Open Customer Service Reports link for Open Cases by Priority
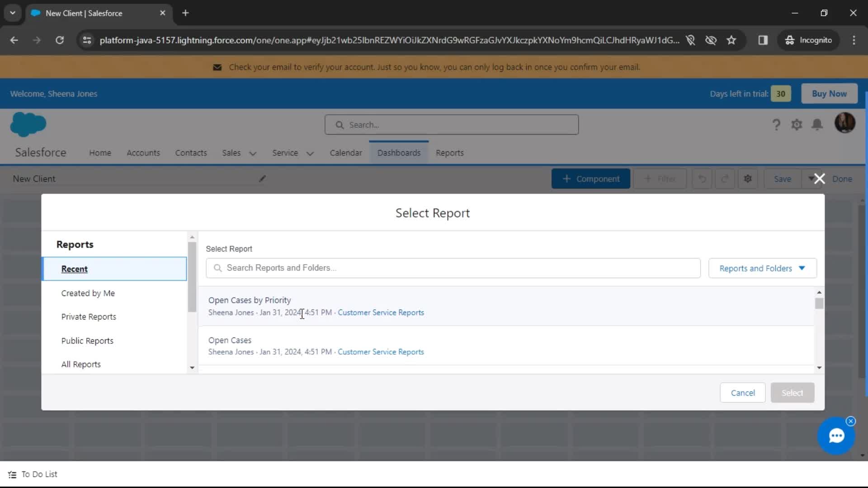Viewport: 868px width, 488px height. click(x=381, y=313)
